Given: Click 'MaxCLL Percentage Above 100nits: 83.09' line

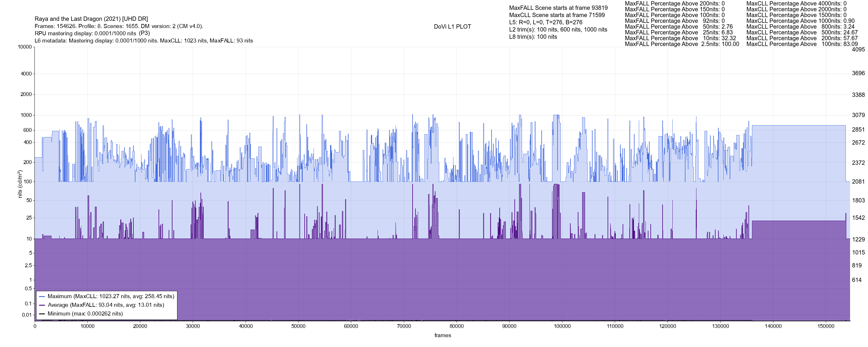Looking at the screenshot, I should [x=802, y=44].
